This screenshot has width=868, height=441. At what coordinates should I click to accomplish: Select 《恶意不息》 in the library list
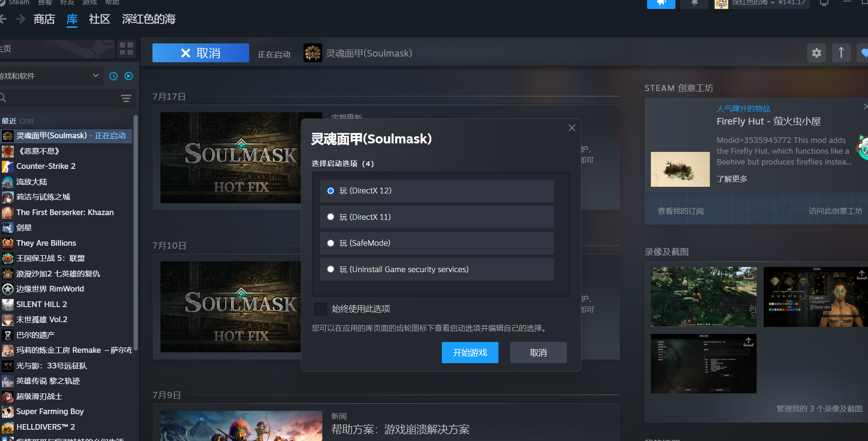coord(66,151)
